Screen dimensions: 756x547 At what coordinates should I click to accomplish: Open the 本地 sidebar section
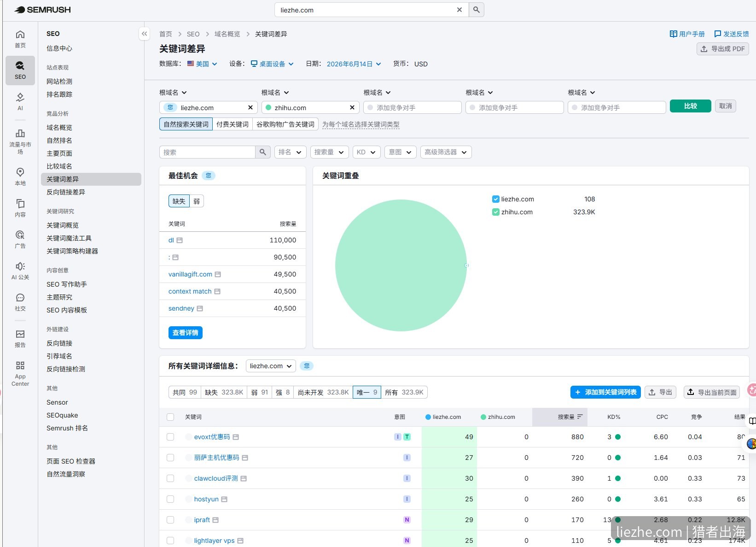(x=20, y=177)
